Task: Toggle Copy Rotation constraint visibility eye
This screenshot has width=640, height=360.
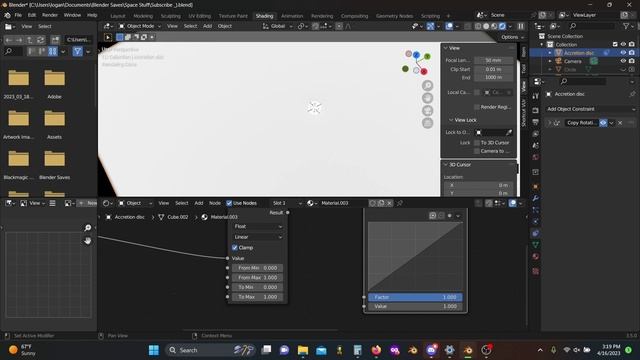Action: click(x=603, y=123)
